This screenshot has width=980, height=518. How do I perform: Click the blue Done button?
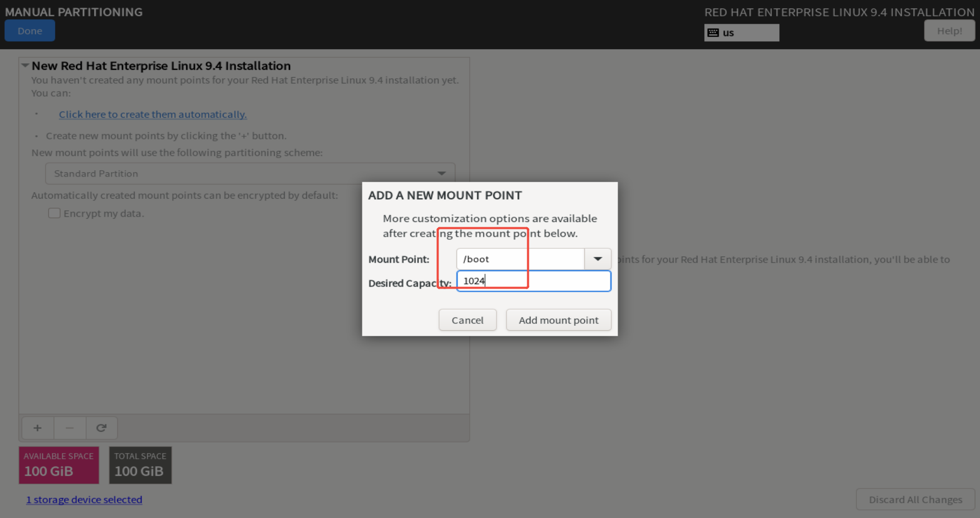tap(30, 31)
